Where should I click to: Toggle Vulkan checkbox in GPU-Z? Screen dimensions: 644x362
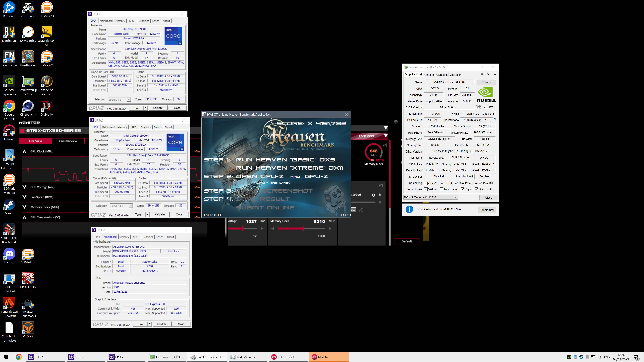(426, 189)
